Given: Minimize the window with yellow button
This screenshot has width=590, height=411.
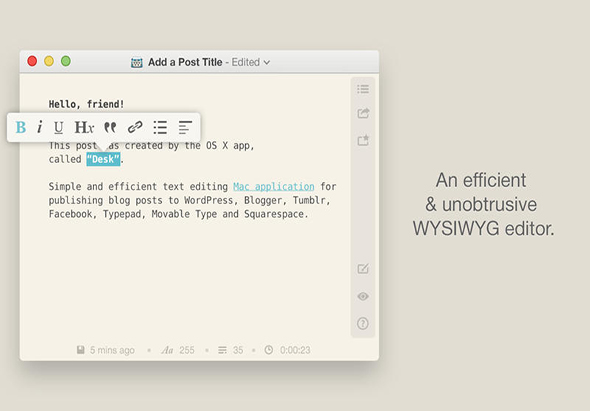Looking at the screenshot, I should click(49, 61).
